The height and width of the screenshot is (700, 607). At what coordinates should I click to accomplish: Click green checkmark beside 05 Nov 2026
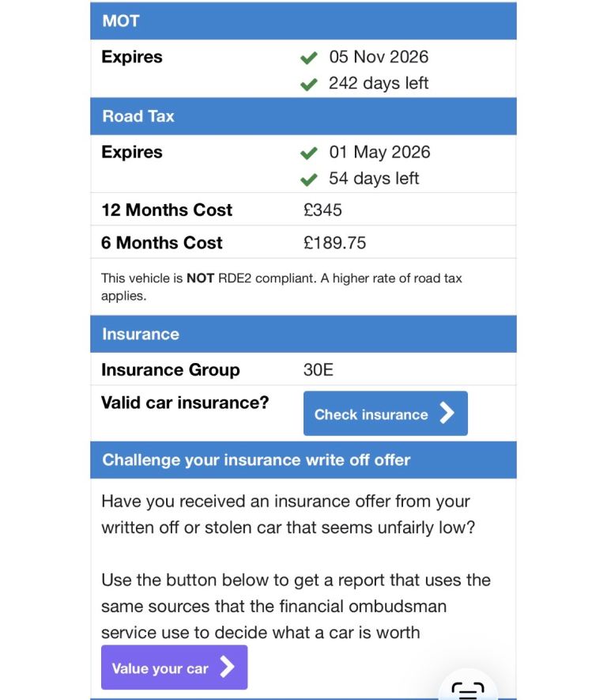(x=309, y=58)
